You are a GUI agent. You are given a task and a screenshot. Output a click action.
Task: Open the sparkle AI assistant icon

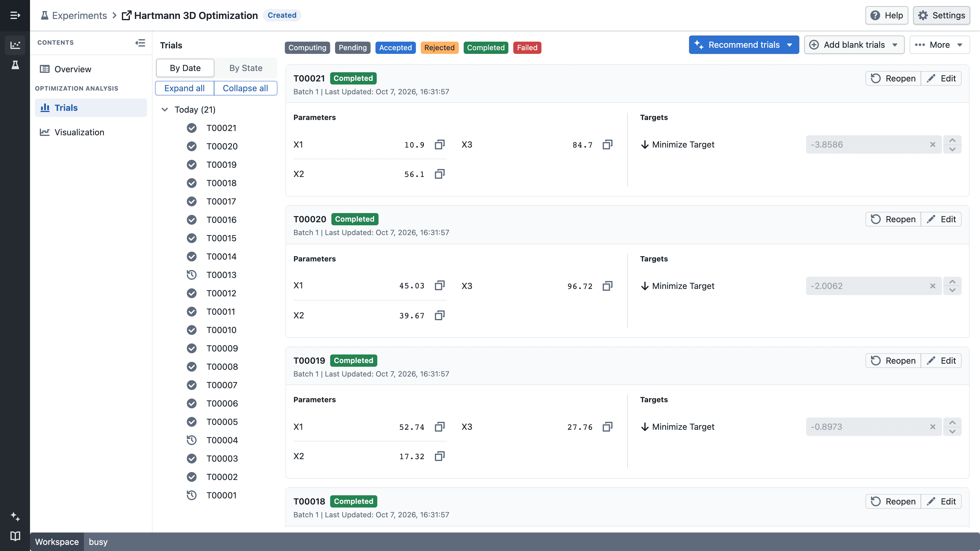coord(15,516)
